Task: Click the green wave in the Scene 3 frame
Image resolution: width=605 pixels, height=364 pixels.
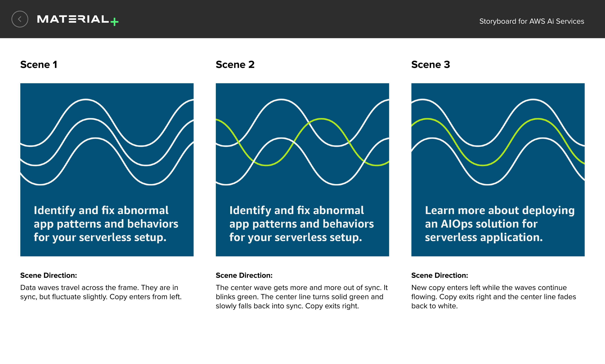Action: coord(538,119)
